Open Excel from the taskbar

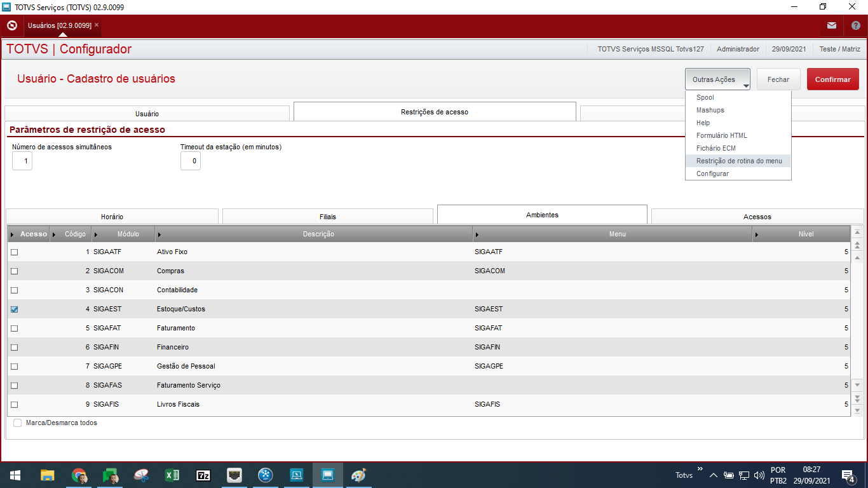click(172, 475)
